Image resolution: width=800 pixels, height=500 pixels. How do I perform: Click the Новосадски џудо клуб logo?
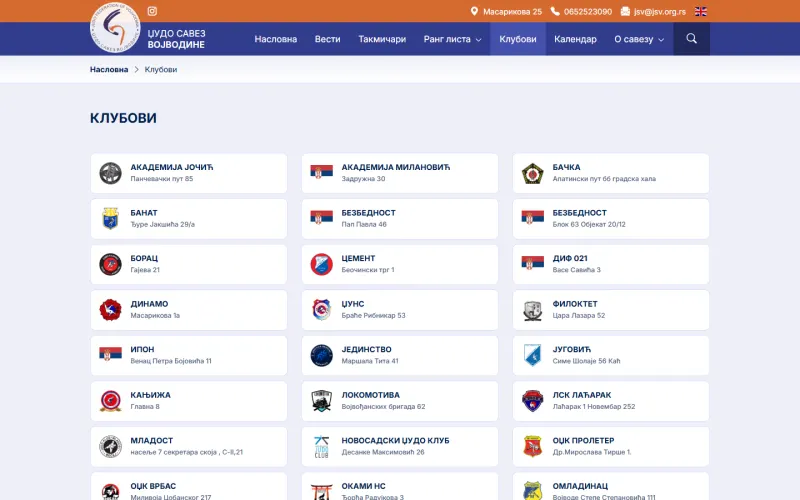pyautogui.click(x=321, y=446)
